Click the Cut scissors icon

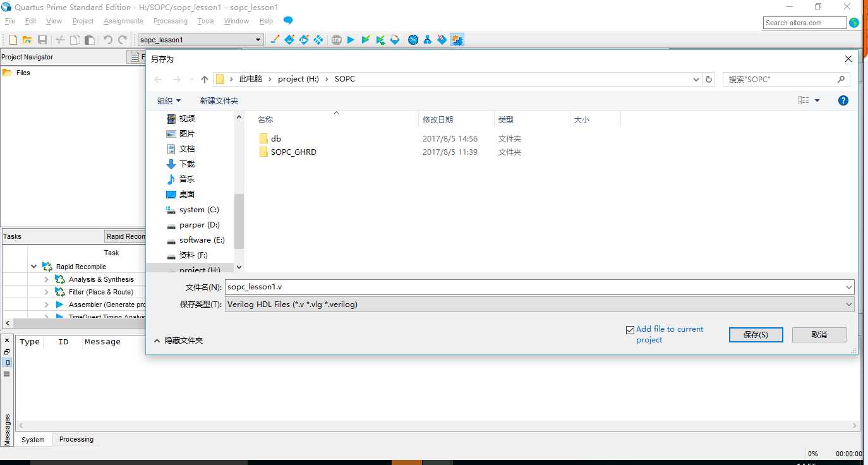point(60,40)
